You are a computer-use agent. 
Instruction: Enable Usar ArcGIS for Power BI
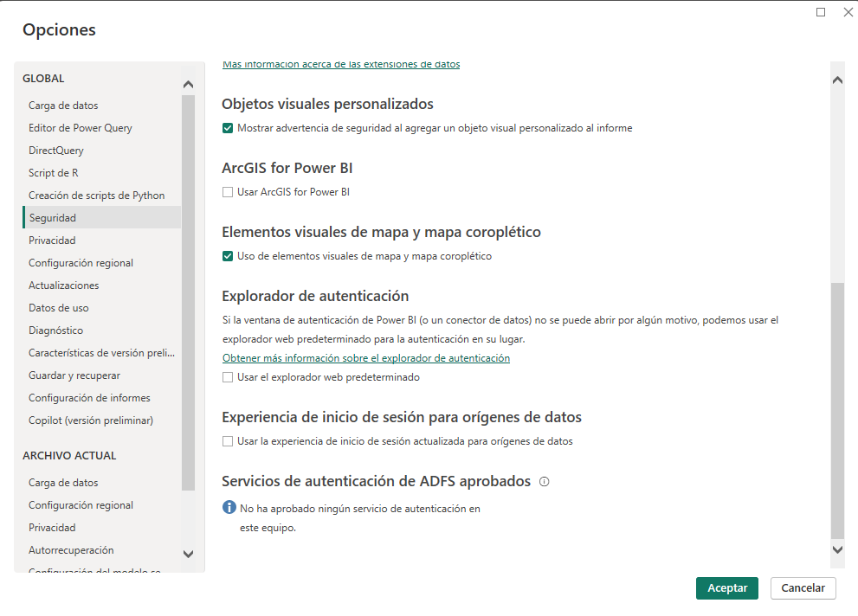[228, 192]
